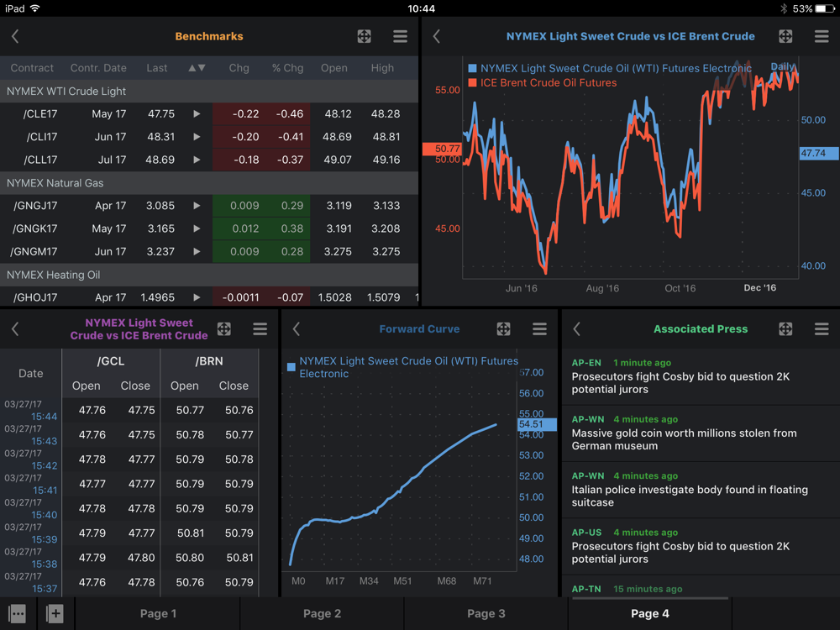The image size is (840, 630).
Task: Toggle the Daily interval label on the chart
Action: coord(782,66)
